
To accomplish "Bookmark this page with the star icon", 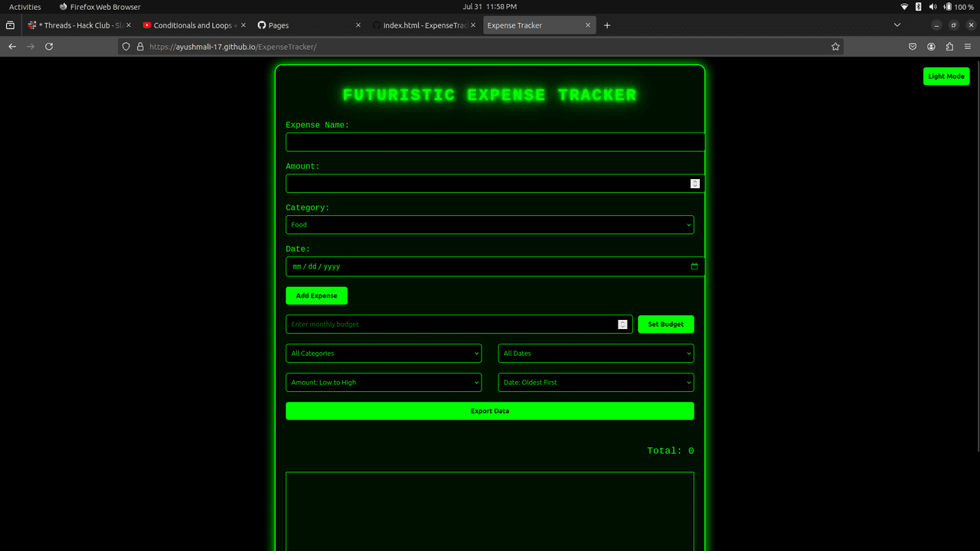I will tap(835, 47).
